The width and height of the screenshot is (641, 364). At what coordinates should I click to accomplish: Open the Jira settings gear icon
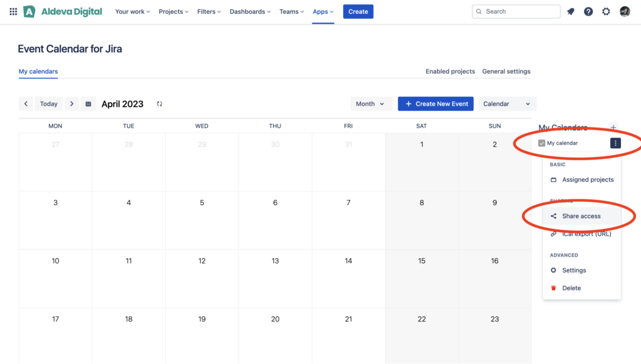(x=606, y=11)
